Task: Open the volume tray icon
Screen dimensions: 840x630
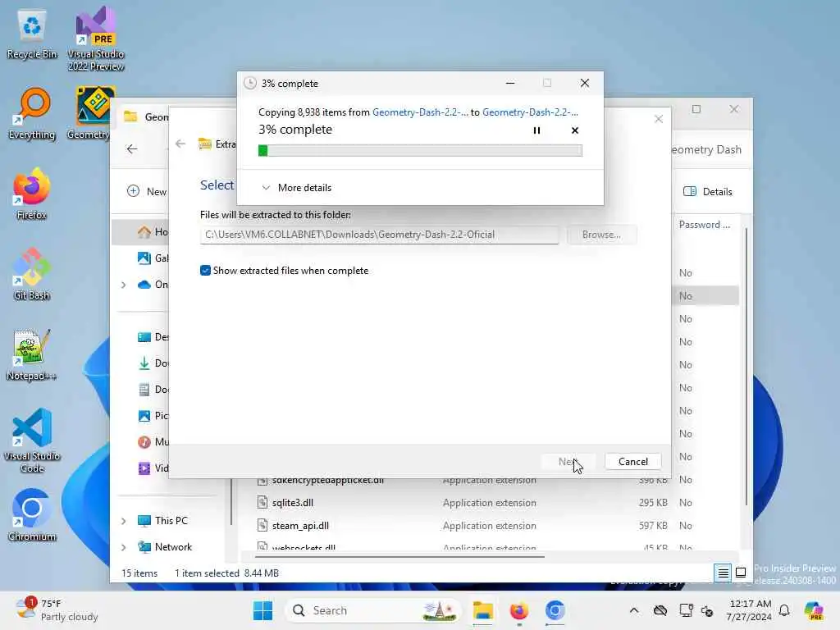Action: point(707,610)
